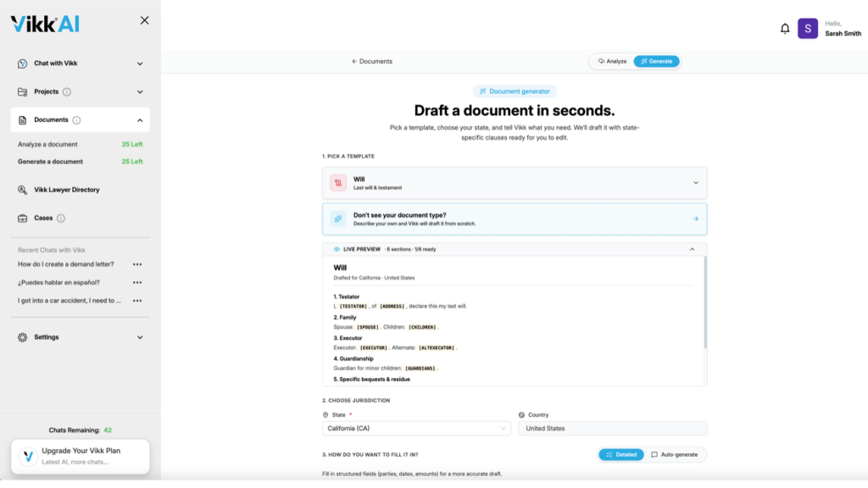Switch to the Generate mode tab
The image size is (868, 488).
[x=657, y=61]
